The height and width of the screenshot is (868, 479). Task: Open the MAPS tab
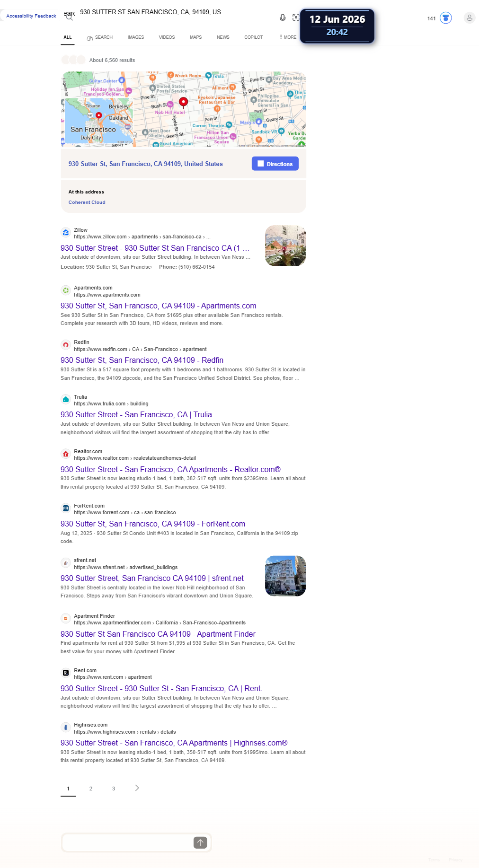[196, 37]
